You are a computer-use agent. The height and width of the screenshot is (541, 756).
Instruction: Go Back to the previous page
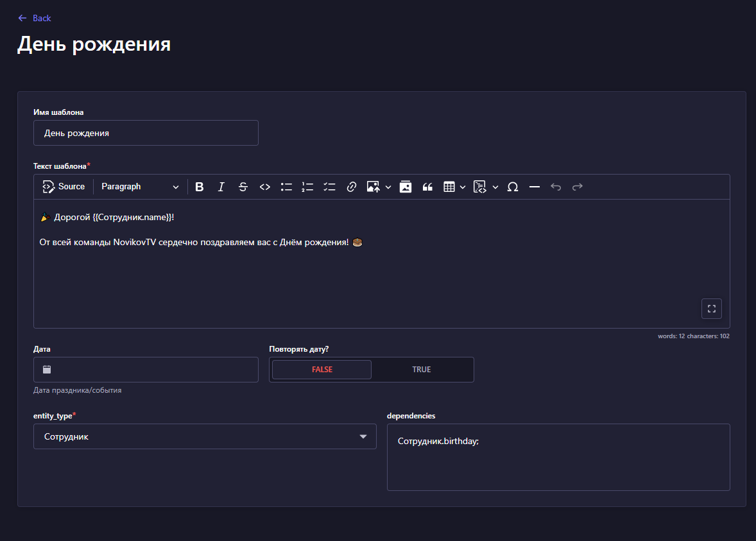coord(35,18)
